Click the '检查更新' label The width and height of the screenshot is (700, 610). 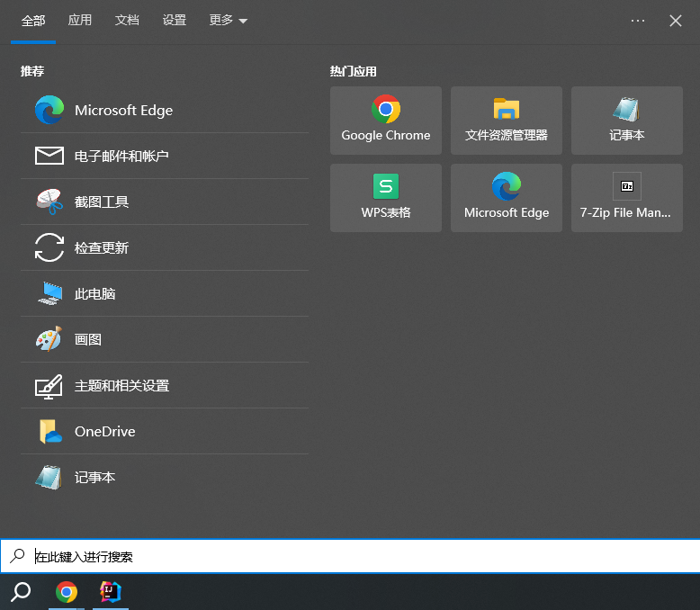102,247
